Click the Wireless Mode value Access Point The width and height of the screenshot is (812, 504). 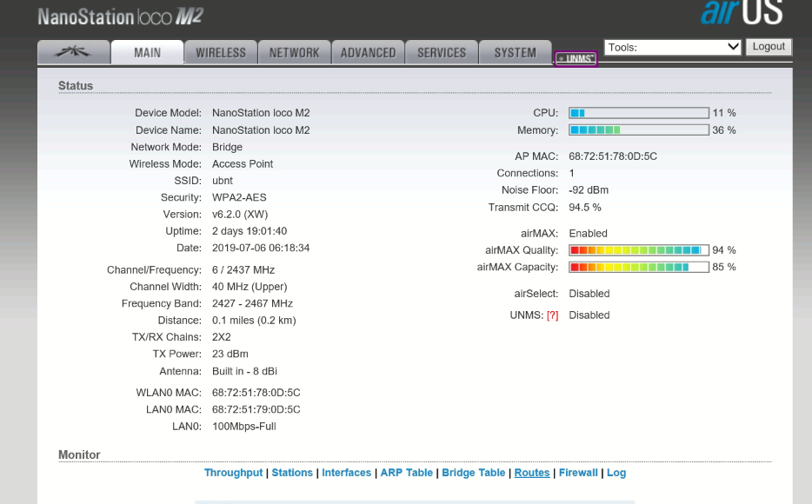(x=243, y=164)
